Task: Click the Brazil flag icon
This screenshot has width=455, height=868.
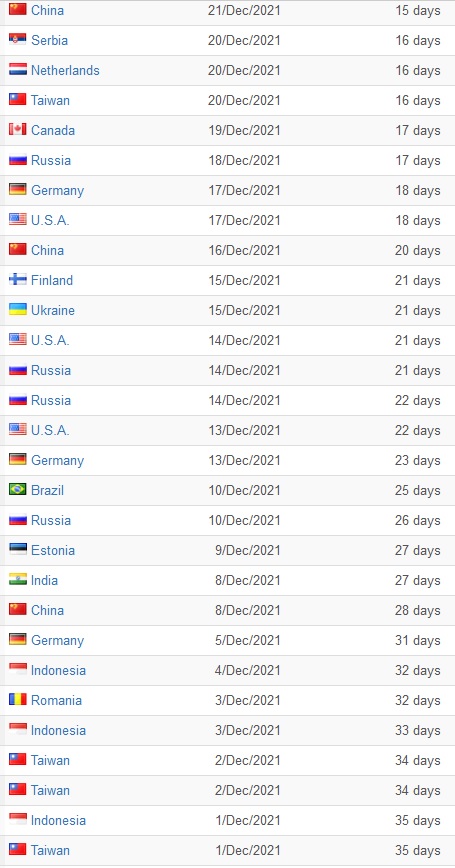Action: (18, 489)
